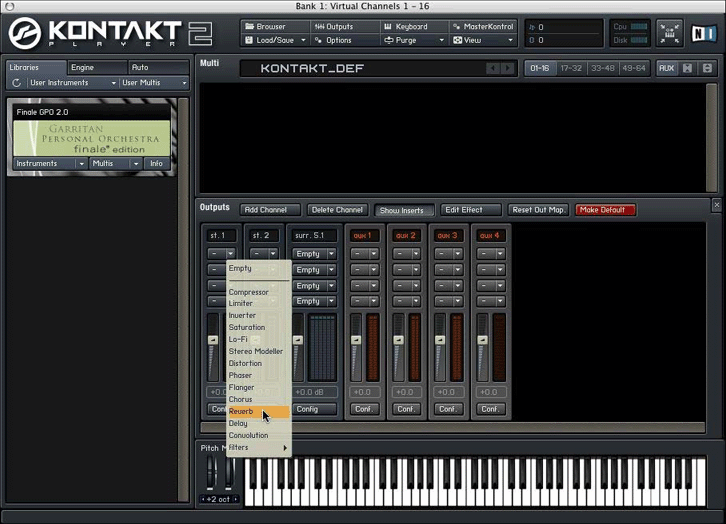The width and height of the screenshot is (726, 524).
Task: Open the User Multis dropdown
Action: (154, 83)
